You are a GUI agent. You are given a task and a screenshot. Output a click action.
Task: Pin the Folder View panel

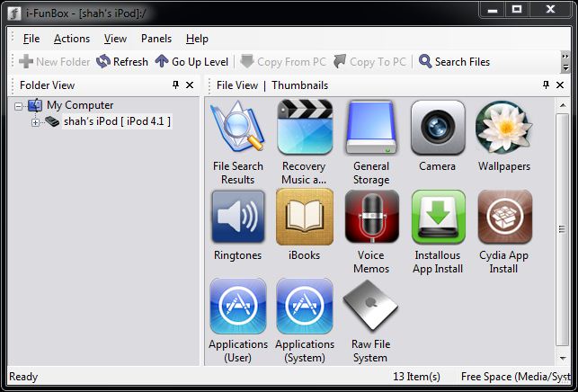[x=176, y=85]
